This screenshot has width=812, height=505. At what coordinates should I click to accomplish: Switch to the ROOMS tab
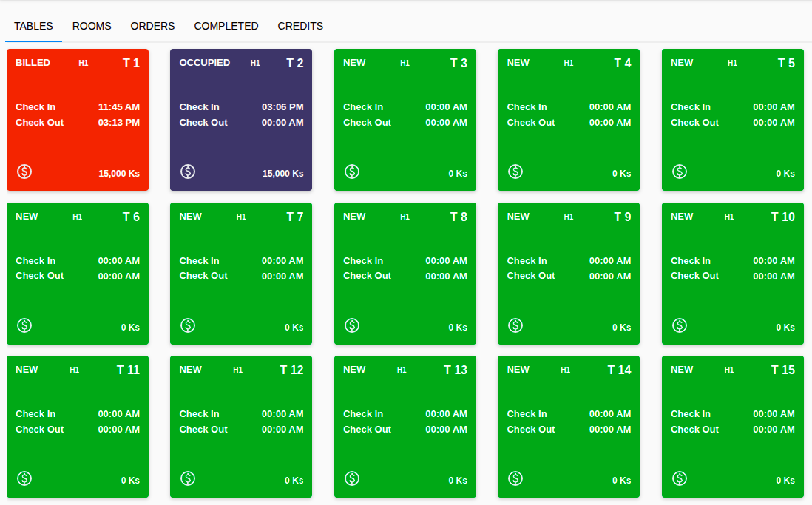click(92, 26)
